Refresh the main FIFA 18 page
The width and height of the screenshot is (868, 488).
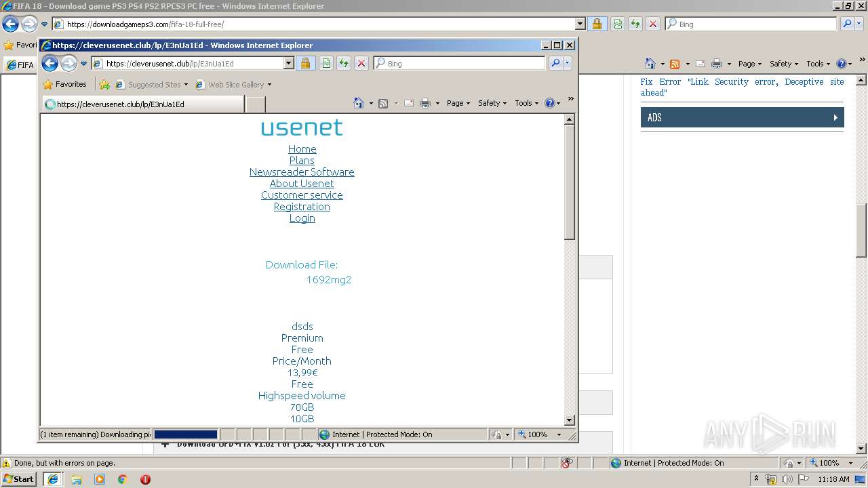coord(635,24)
